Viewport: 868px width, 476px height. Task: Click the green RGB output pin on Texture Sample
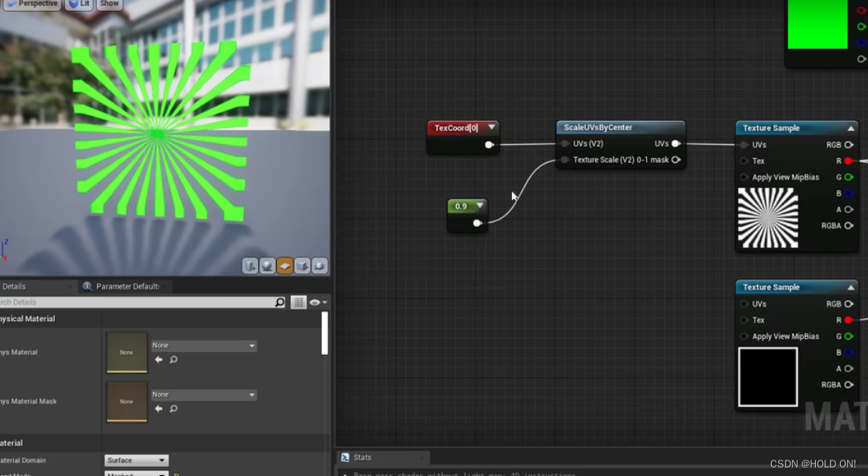pos(849,177)
